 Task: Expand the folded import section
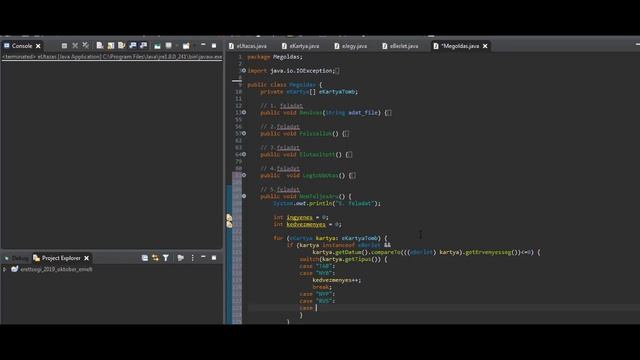point(244,71)
